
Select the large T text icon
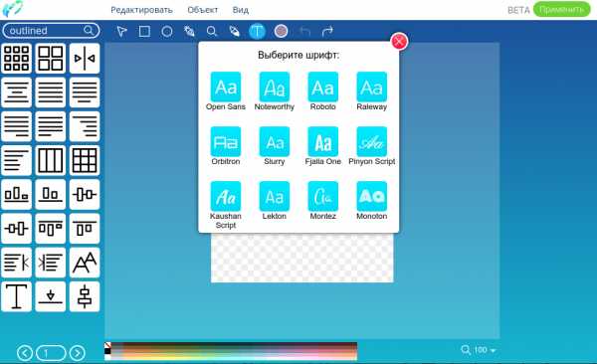[16, 296]
